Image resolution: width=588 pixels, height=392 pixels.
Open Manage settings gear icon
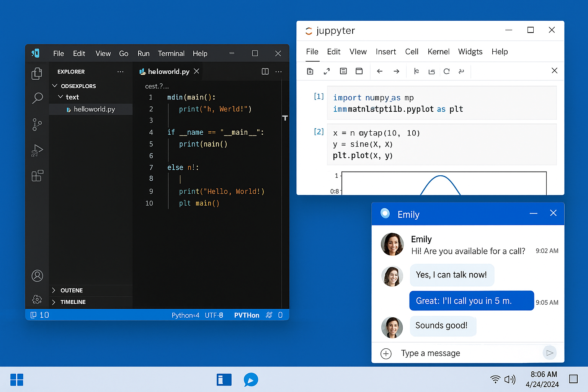click(37, 299)
